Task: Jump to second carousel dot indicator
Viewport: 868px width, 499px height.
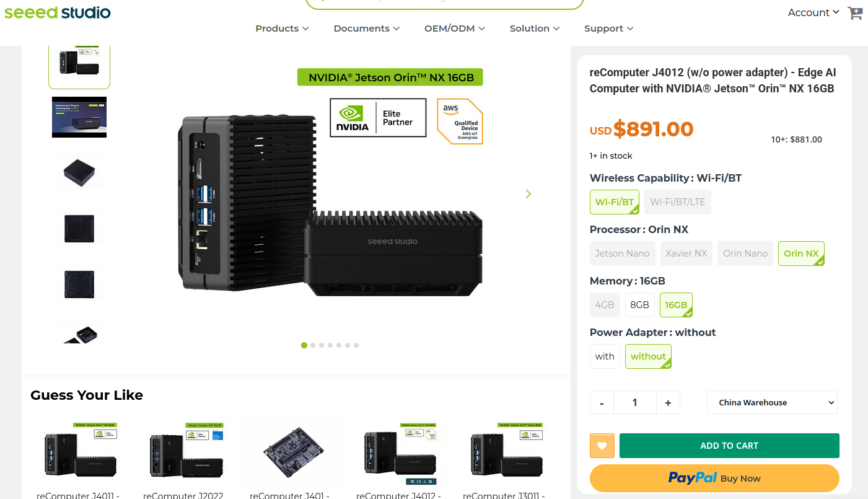Action: (313, 345)
